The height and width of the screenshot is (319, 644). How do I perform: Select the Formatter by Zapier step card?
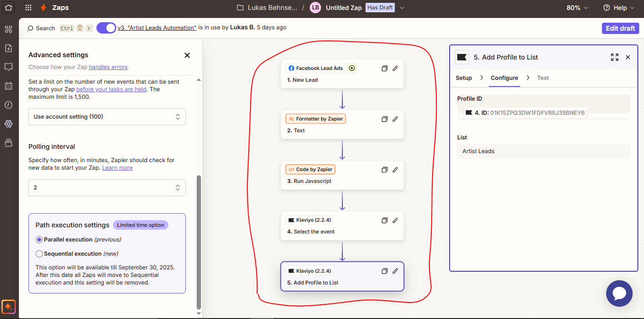click(342, 124)
